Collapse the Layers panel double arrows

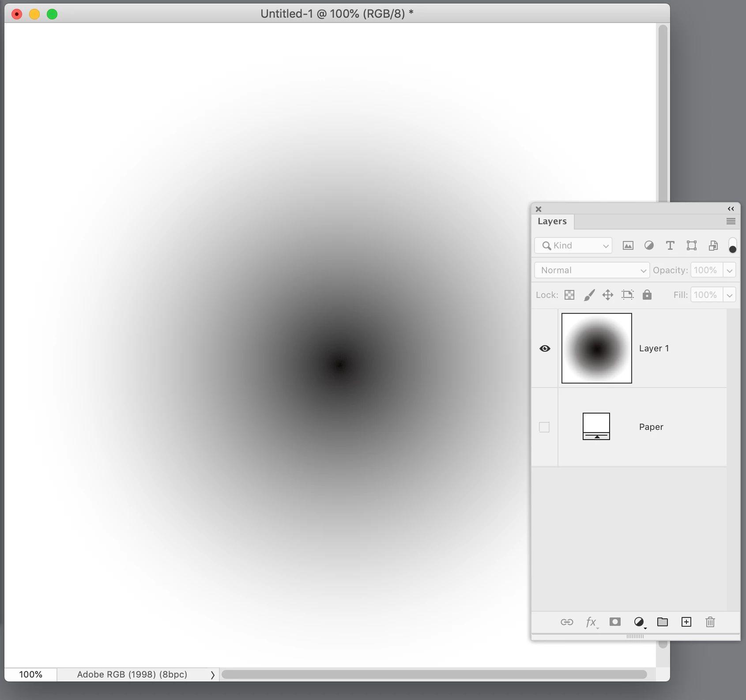coord(731,209)
